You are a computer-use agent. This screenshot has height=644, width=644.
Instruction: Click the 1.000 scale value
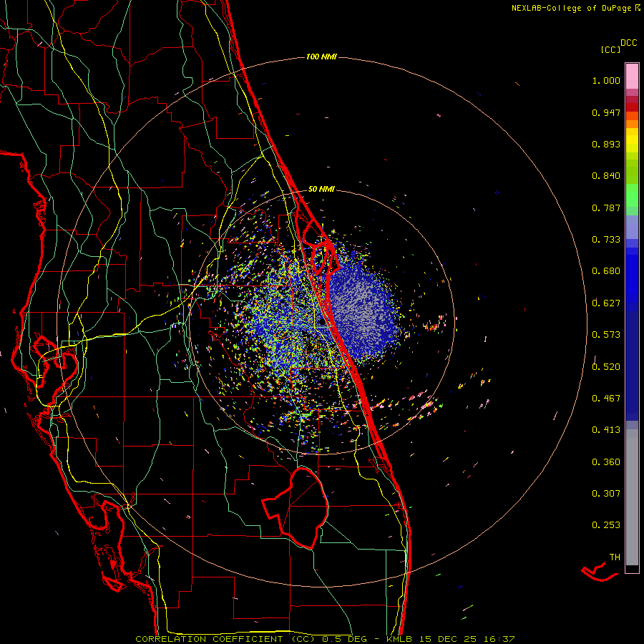tap(606, 80)
